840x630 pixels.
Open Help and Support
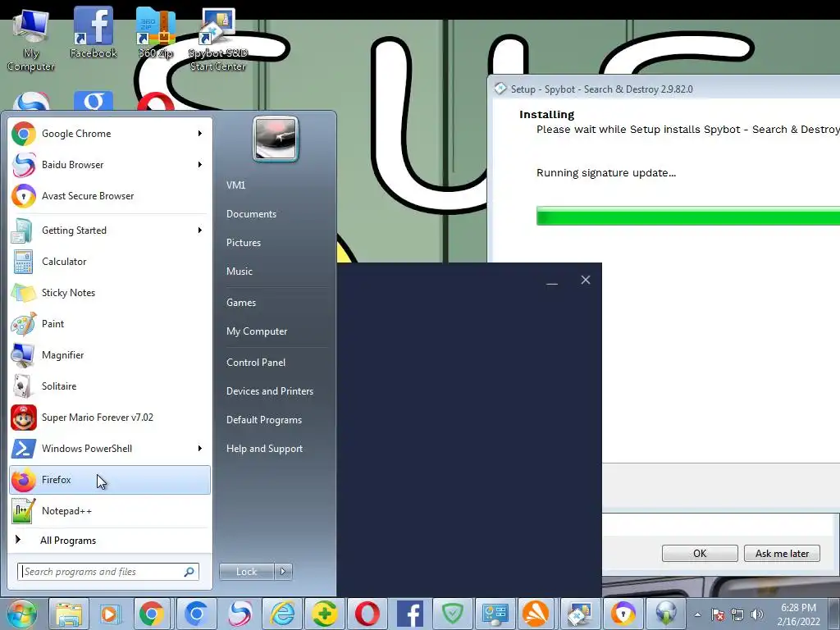coord(265,449)
